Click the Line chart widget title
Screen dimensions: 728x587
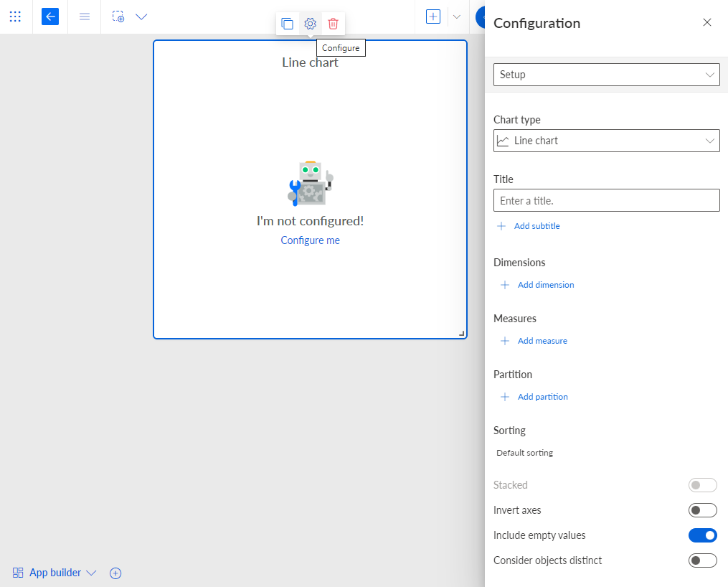click(310, 62)
